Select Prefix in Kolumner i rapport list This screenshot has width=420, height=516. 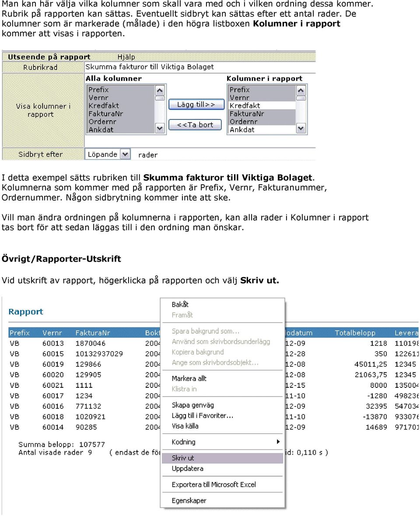[262, 90]
